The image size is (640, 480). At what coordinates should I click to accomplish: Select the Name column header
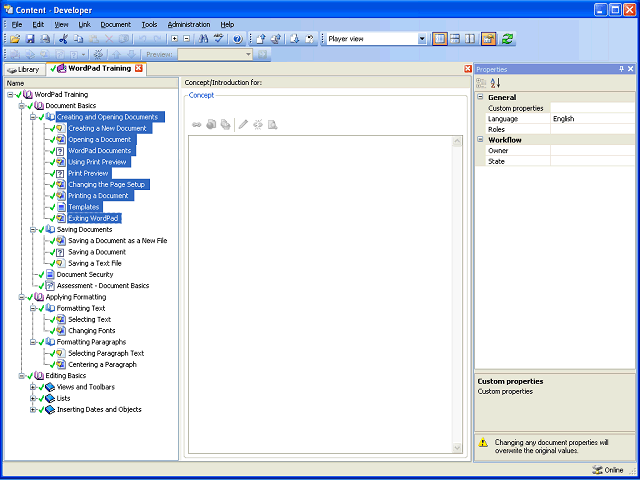click(91, 83)
